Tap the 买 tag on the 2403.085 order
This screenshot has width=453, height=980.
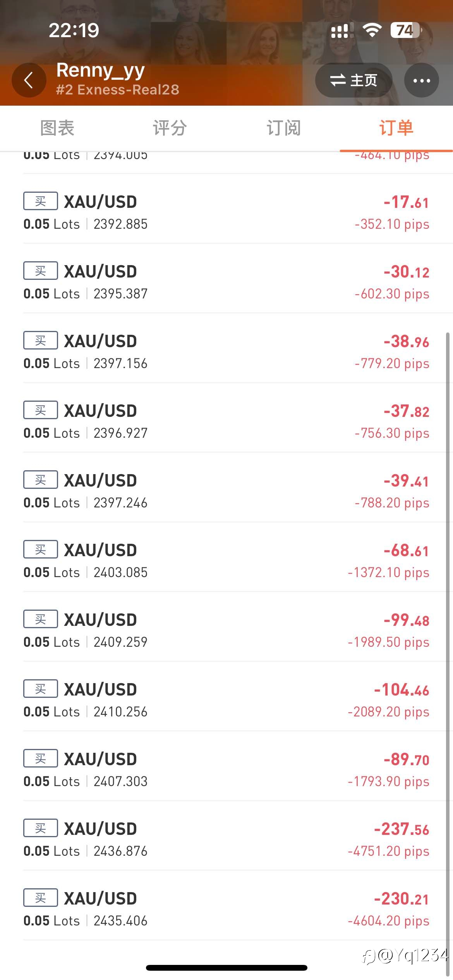pos(41,549)
